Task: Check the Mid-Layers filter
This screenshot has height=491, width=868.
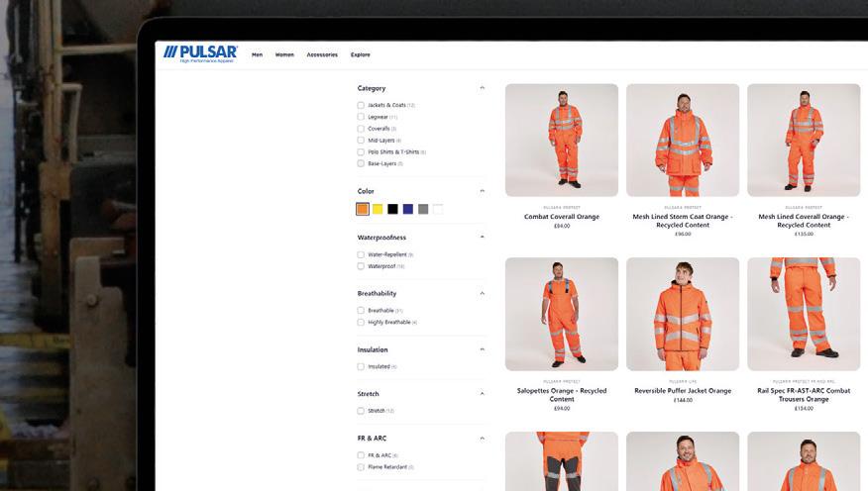Action: click(x=361, y=141)
